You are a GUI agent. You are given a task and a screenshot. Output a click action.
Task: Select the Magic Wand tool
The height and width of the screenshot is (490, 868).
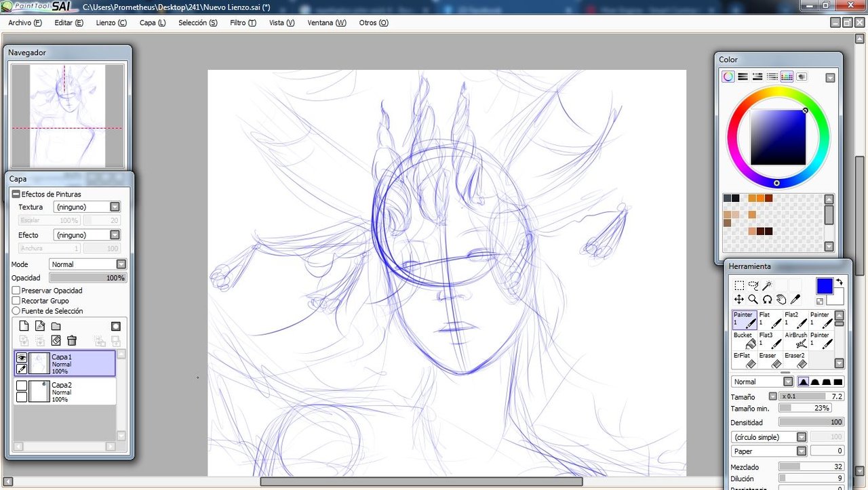tap(767, 286)
